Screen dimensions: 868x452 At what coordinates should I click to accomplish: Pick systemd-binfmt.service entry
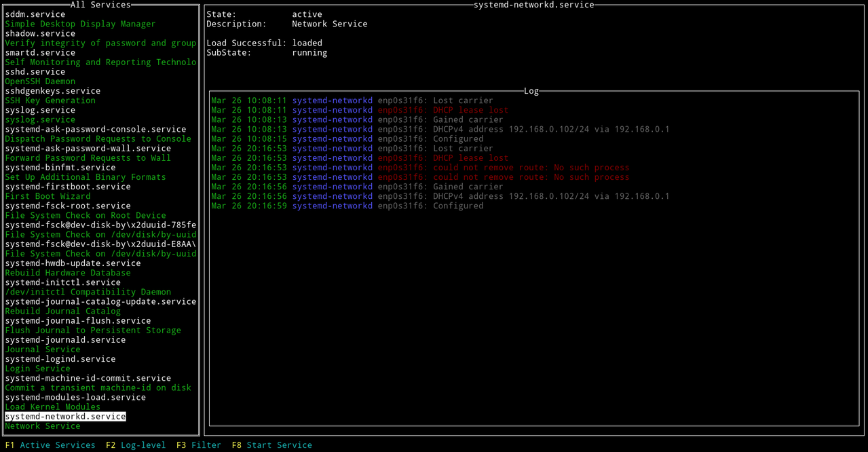pos(60,167)
